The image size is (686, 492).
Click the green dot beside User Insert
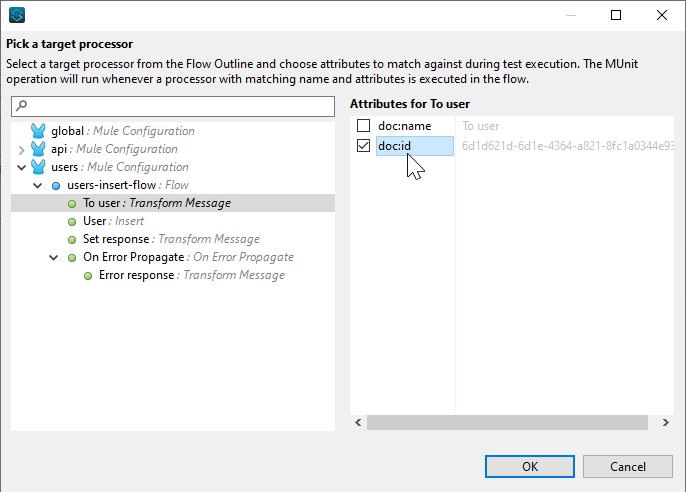[x=72, y=221]
